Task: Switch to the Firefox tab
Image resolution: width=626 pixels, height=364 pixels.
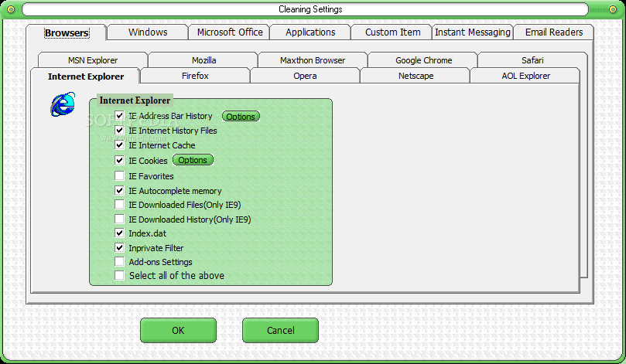Action: (195, 76)
